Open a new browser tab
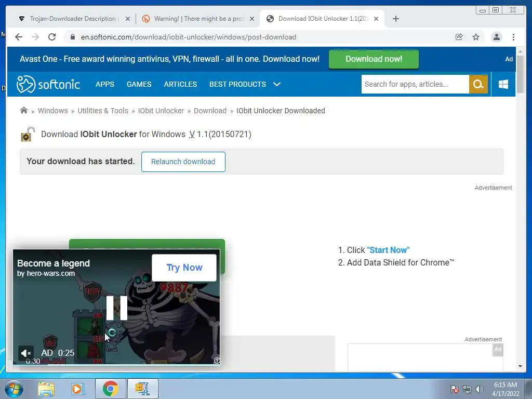Screen dimensions: 532x399 pyautogui.click(x=395, y=19)
